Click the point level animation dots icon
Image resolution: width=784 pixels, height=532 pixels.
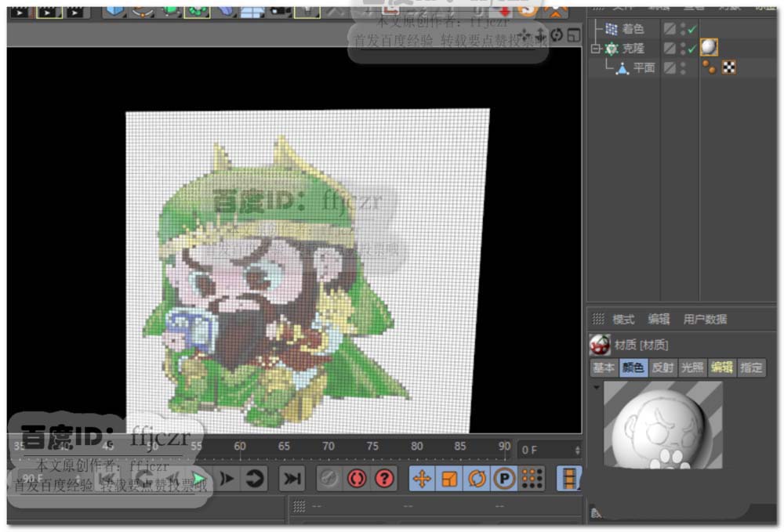pyautogui.click(x=532, y=478)
